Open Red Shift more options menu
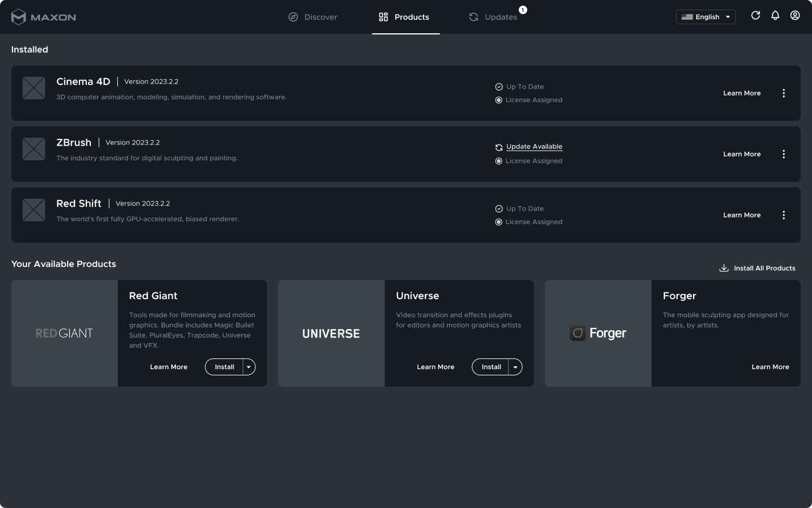 pyautogui.click(x=784, y=215)
